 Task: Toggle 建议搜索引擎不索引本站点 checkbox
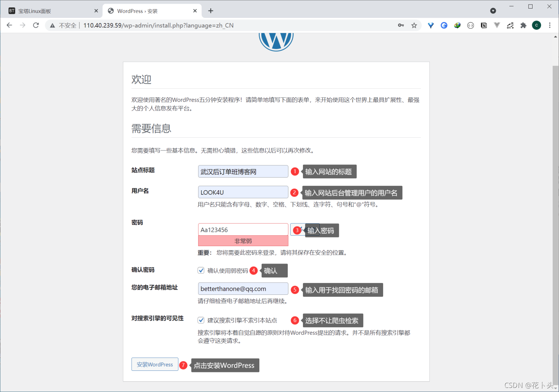tap(201, 320)
